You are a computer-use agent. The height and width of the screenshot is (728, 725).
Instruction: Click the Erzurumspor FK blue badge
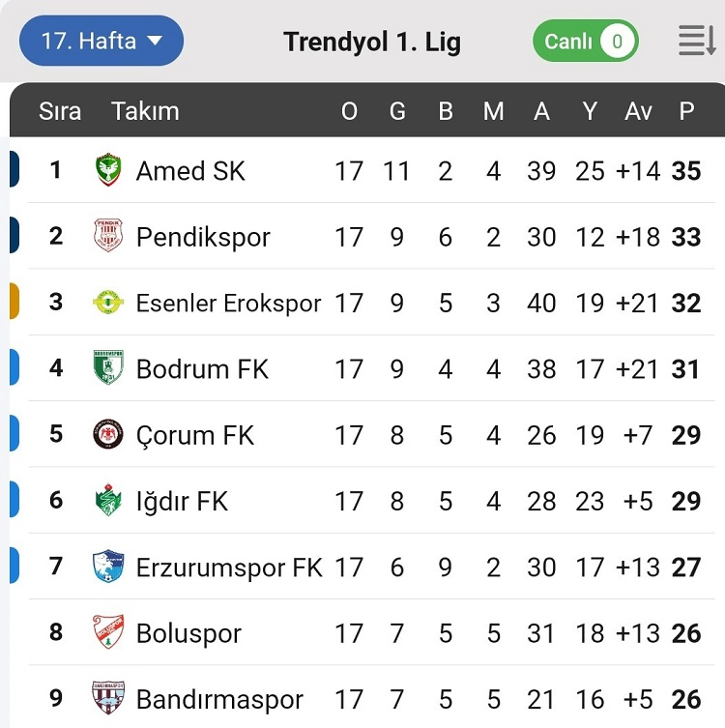pyautogui.click(x=108, y=567)
